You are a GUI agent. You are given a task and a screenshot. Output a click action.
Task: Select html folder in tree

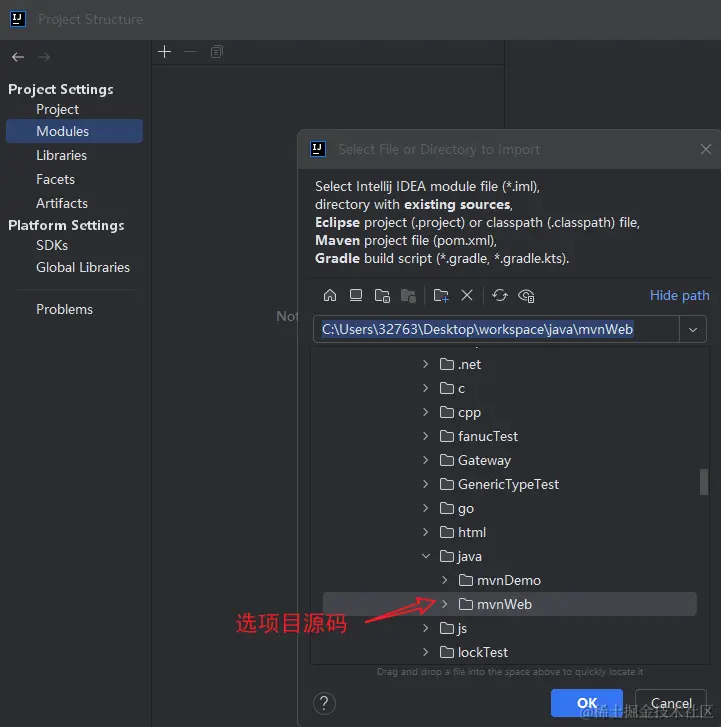(x=463, y=532)
